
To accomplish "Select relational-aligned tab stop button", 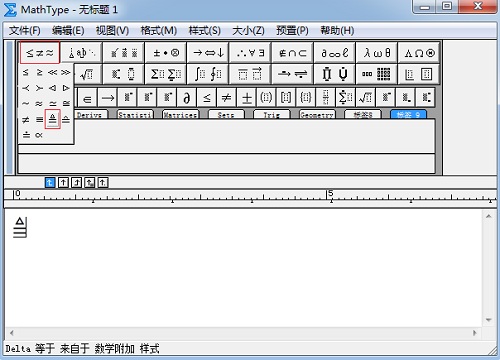I will click(90, 183).
